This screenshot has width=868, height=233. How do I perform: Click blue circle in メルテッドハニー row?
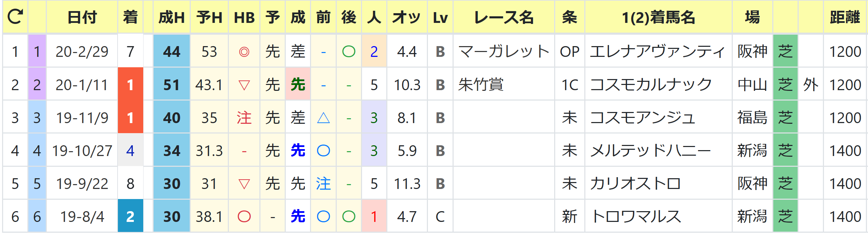[323, 150]
